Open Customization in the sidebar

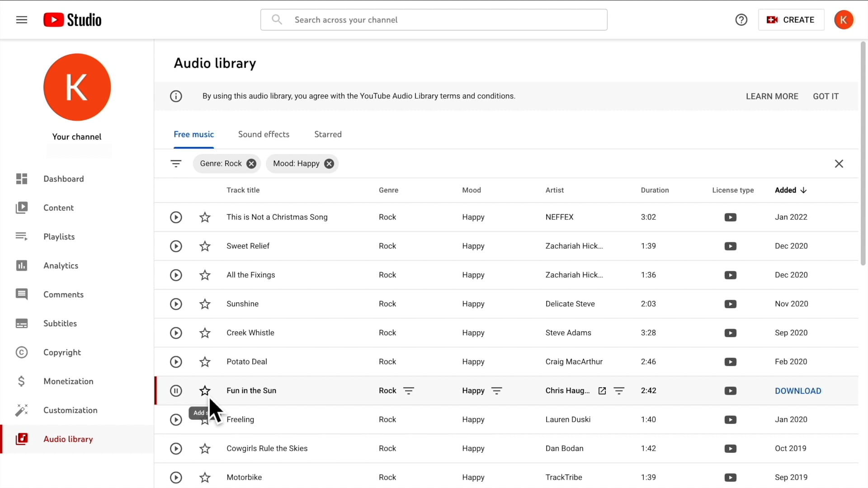(x=70, y=410)
